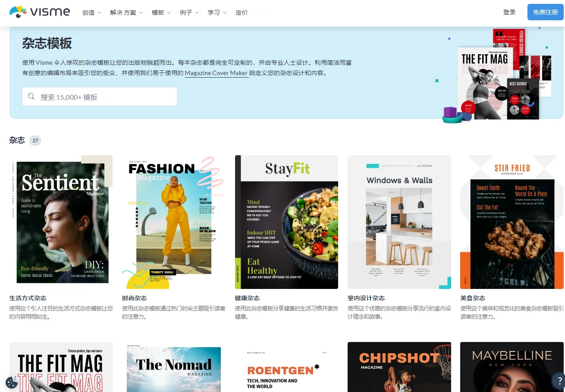Click the 登录 login link

tap(509, 12)
